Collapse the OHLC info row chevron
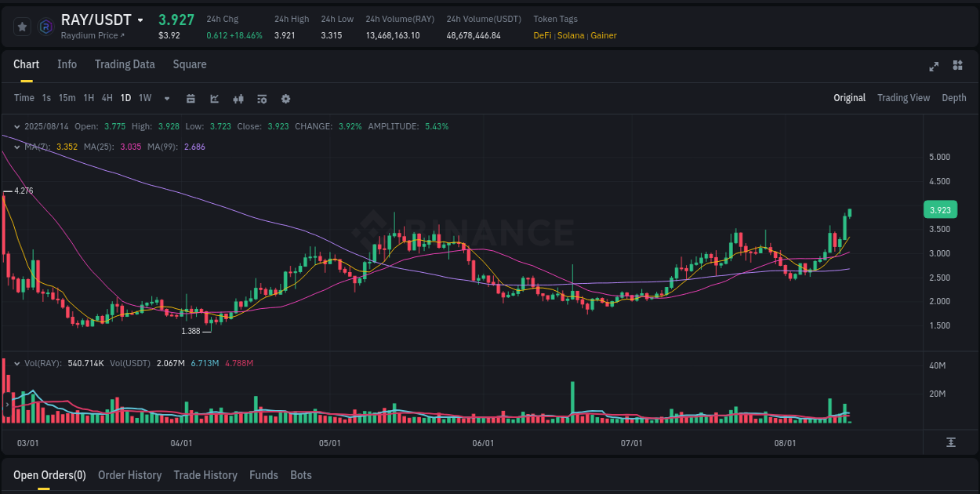The height and width of the screenshot is (494, 980). click(x=16, y=125)
